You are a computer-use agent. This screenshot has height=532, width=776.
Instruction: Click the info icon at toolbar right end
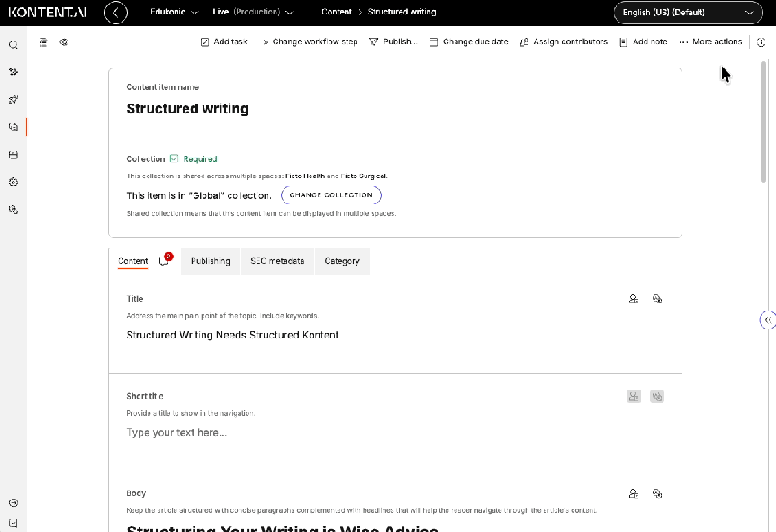762,42
